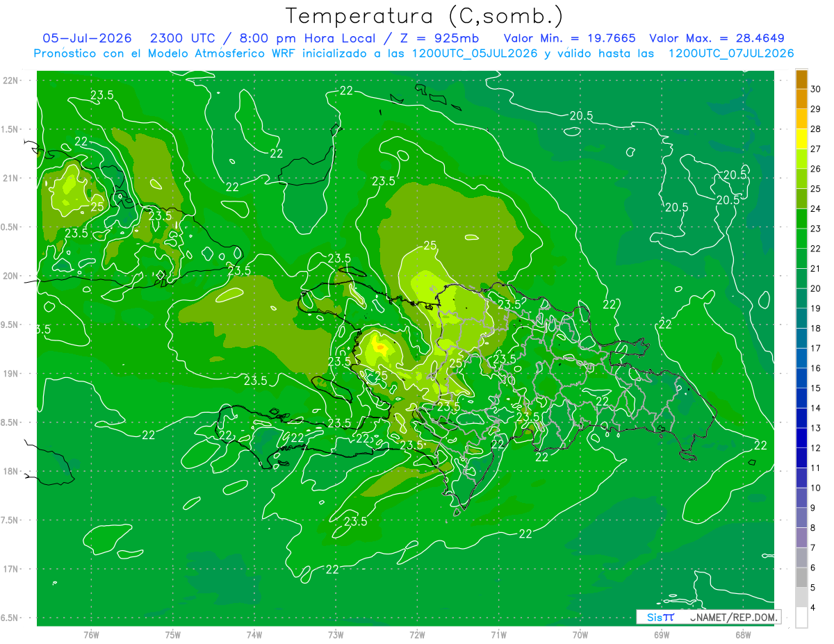Screen dimensions: 834x644
Task: Click the "2300 UTC" time label
Action: tap(183, 38)
